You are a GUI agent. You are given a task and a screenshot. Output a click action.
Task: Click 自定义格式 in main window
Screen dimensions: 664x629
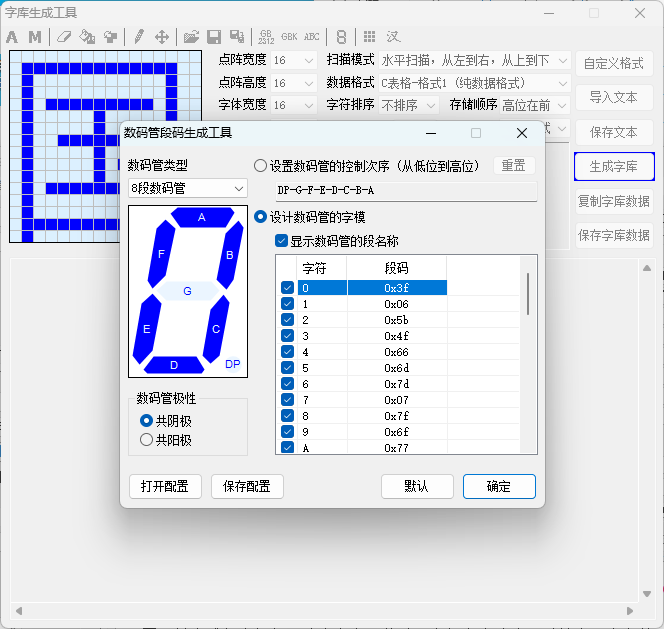coord(614,64)
